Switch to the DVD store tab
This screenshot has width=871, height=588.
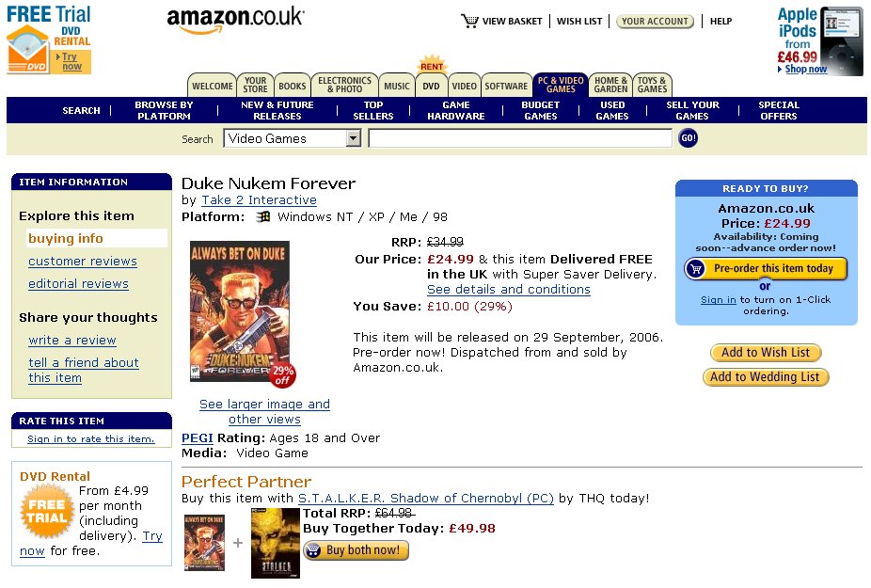pos(431,87)
